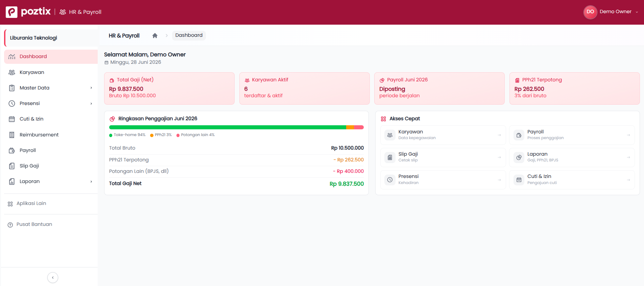Click the Slip Gaji document icon in sidebar

12,166
